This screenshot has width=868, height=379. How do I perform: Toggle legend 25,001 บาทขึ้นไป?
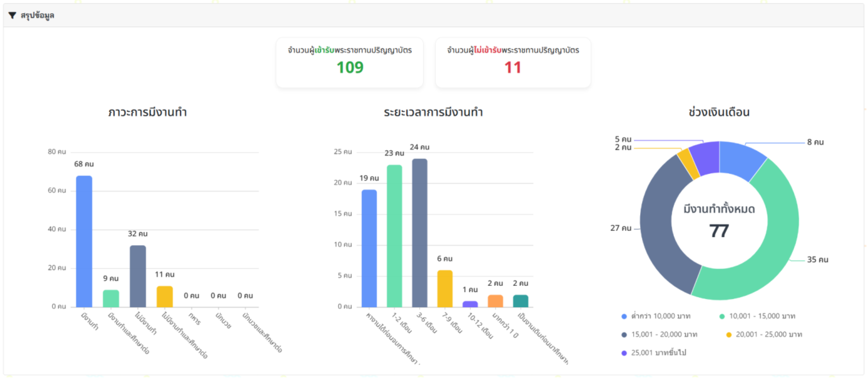[654, 353]
